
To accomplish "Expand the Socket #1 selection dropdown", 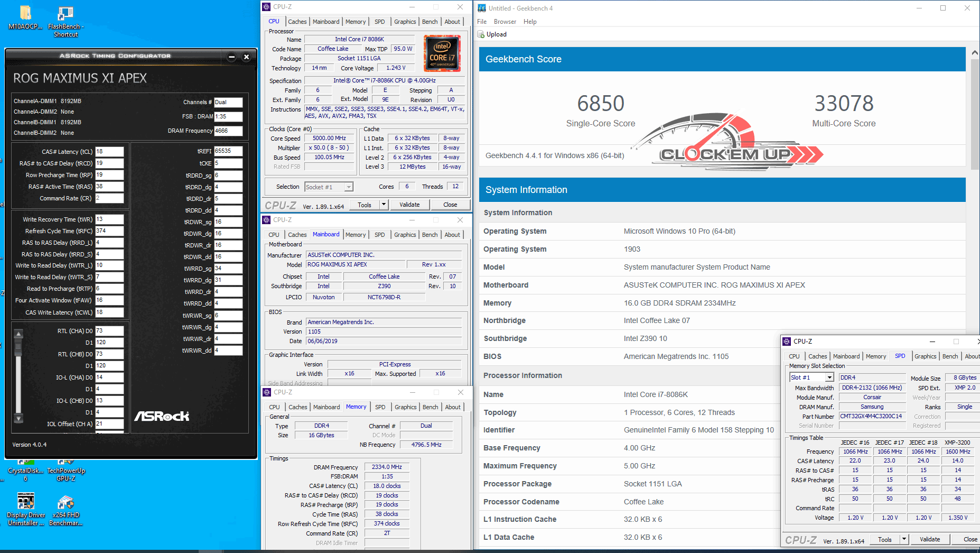I will pos(348,187).
